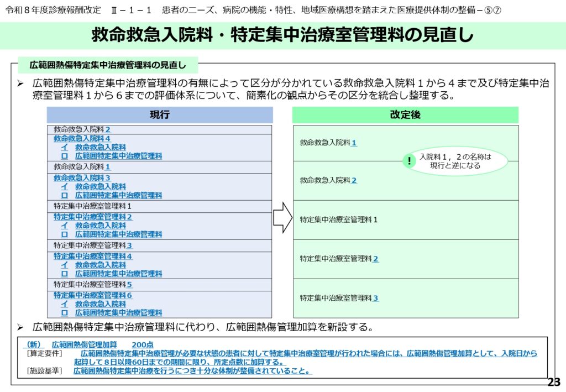Open the 救命救急入院料４ heading in 現行 table
Image resolution: width=566 pixels, height=392 pixels.
coord(82,139)
